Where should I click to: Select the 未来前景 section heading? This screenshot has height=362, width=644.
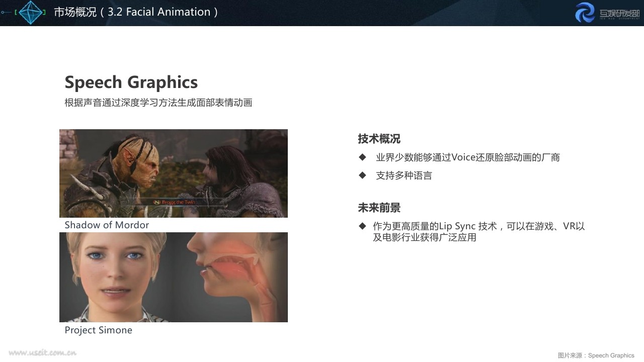379,208
